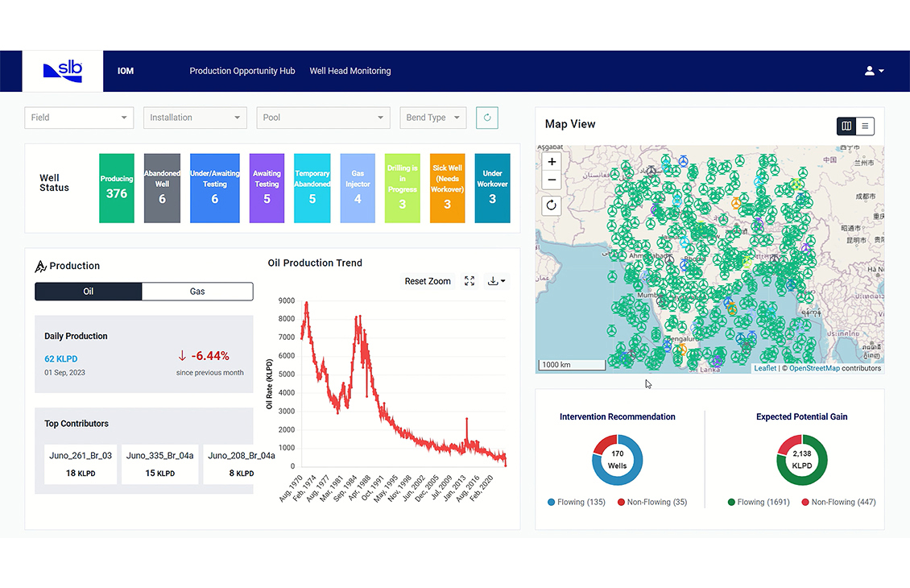Switch production view to Gas

click(x=197, y=292)
